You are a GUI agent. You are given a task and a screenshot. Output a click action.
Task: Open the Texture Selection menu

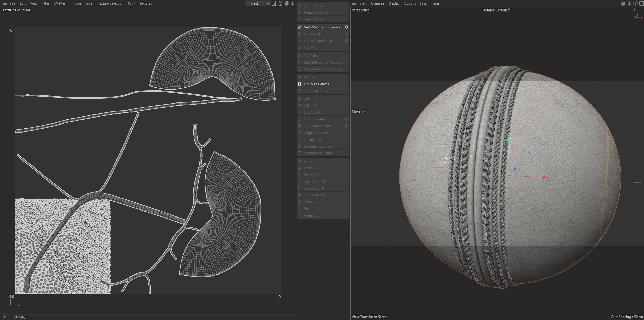(111, 3)
